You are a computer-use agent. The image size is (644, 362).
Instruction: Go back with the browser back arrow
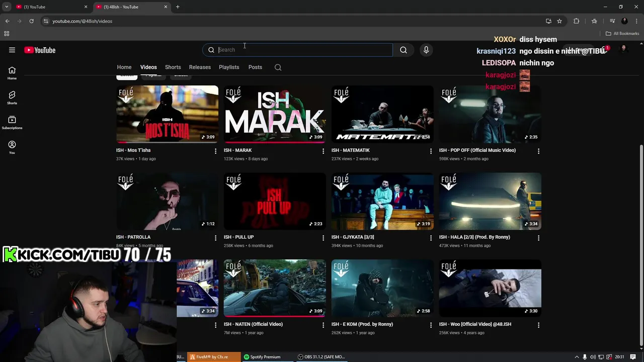tap(7, 21)
